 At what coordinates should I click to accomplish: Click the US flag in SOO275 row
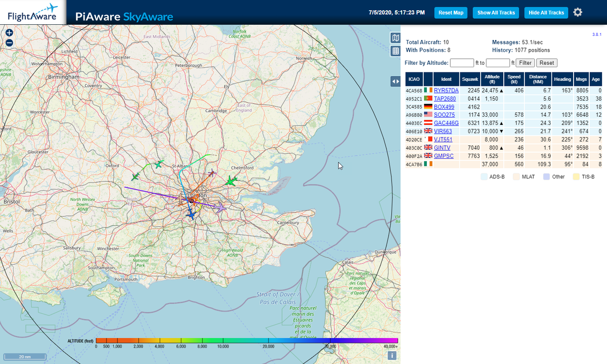428,115
